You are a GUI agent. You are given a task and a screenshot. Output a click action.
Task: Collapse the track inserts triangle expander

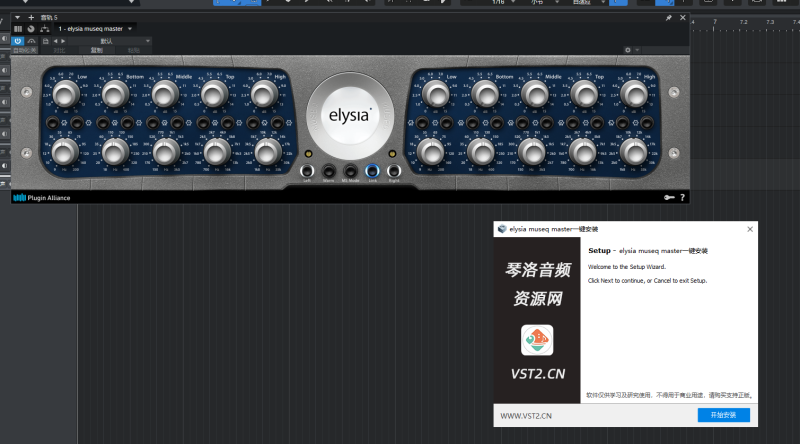pyautogui.click(x=17, y=18)
